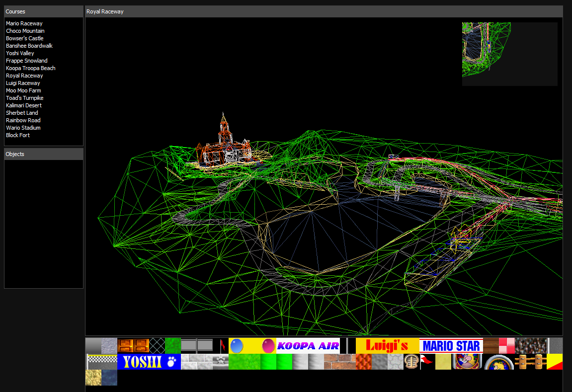Select the white stone brick texture
Image resolution: width=572 pixels, height=392 pixels.
click(x=197, y=362)
